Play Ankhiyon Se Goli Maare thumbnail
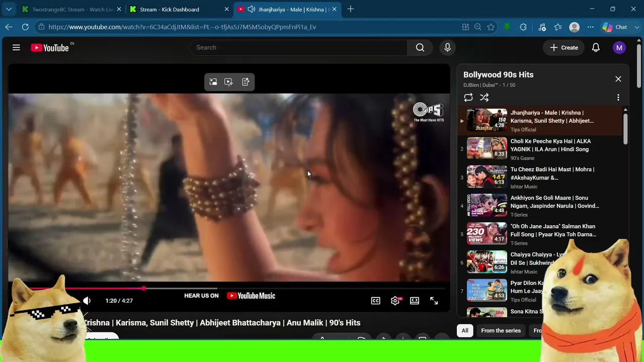The height and width of the screenshot is (362, 644). coord(487,205)
